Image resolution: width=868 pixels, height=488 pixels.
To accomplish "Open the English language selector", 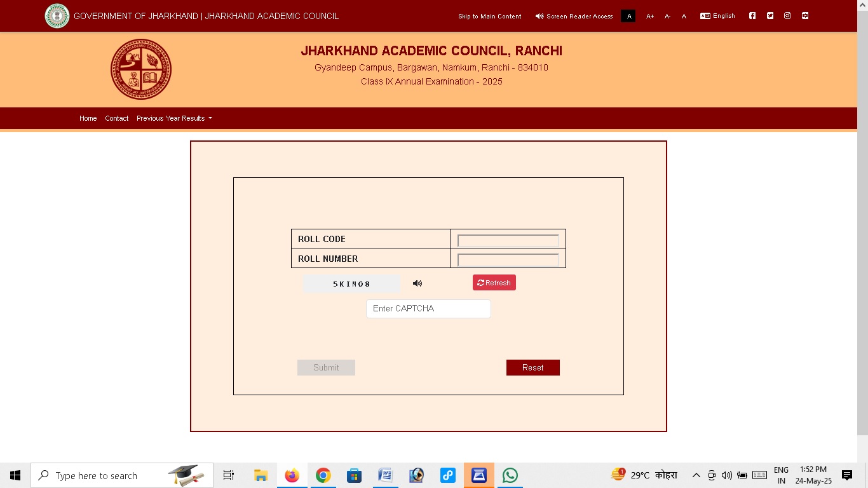I will [x=717, y=16].
